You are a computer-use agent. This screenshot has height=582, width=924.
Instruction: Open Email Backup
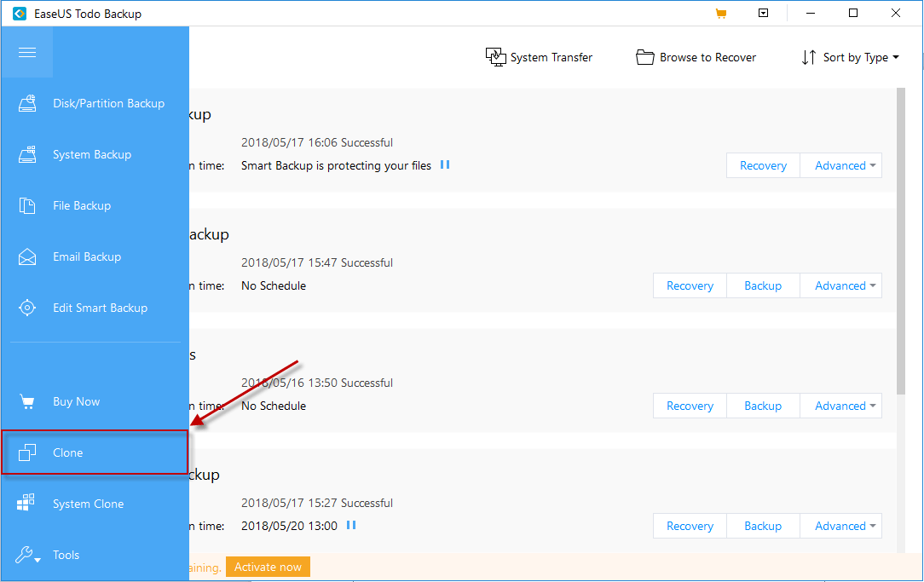(x=95, y=256)
